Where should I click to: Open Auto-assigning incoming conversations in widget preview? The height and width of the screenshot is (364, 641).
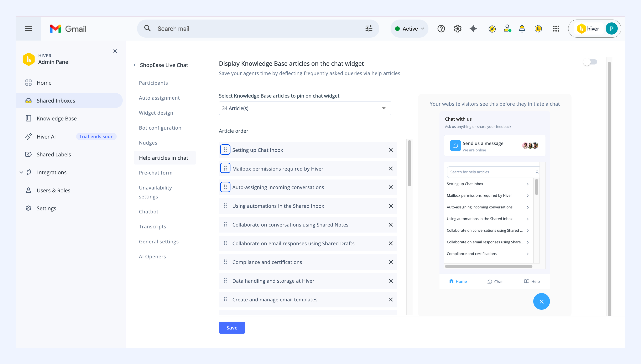point(488,207)
